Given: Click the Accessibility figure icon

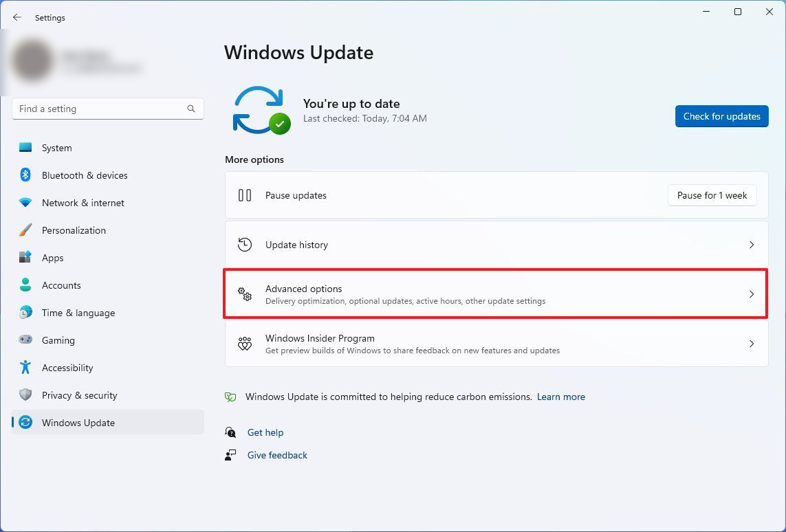Looking at the screenshot, I should 25,367.
